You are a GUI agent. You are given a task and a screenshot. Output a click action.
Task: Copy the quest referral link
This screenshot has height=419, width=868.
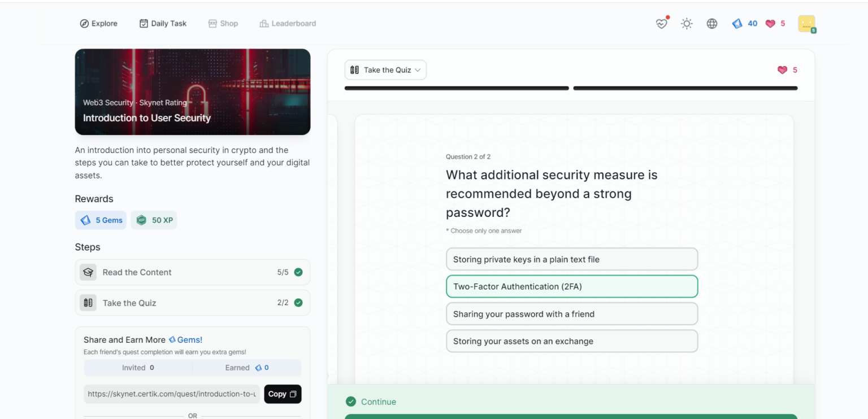283,394
